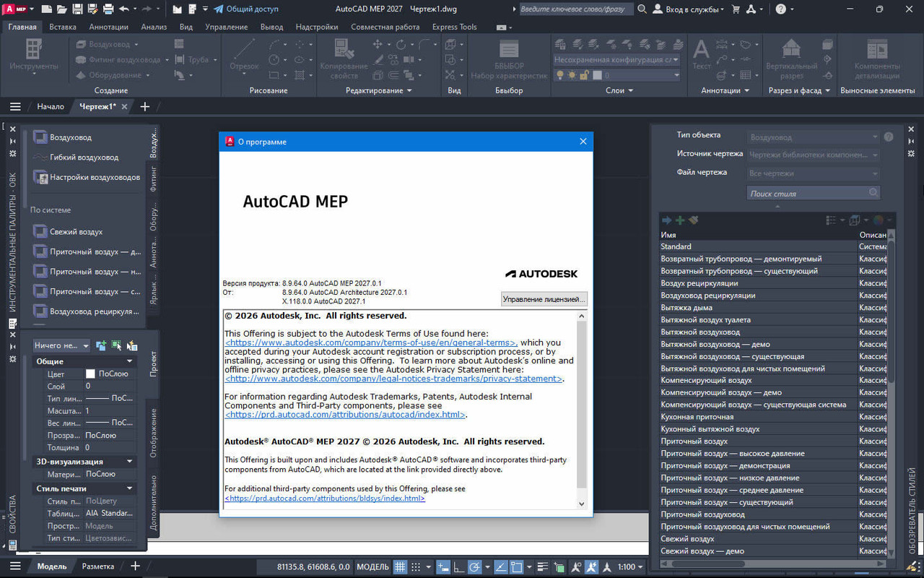Click the Общий доступ share button
Viewport: 924px width, 578px height.
pyautogui.click(x=245, y=9)
